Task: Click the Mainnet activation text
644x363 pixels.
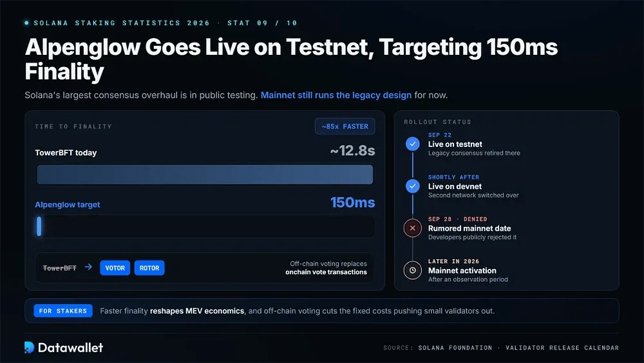Action: (462, 271)
